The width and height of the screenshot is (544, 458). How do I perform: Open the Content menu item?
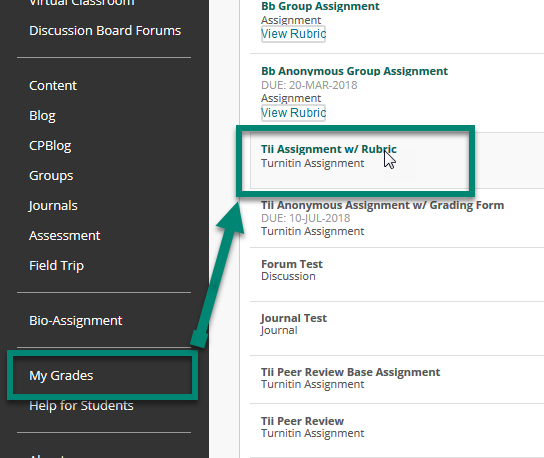[53, 85]
